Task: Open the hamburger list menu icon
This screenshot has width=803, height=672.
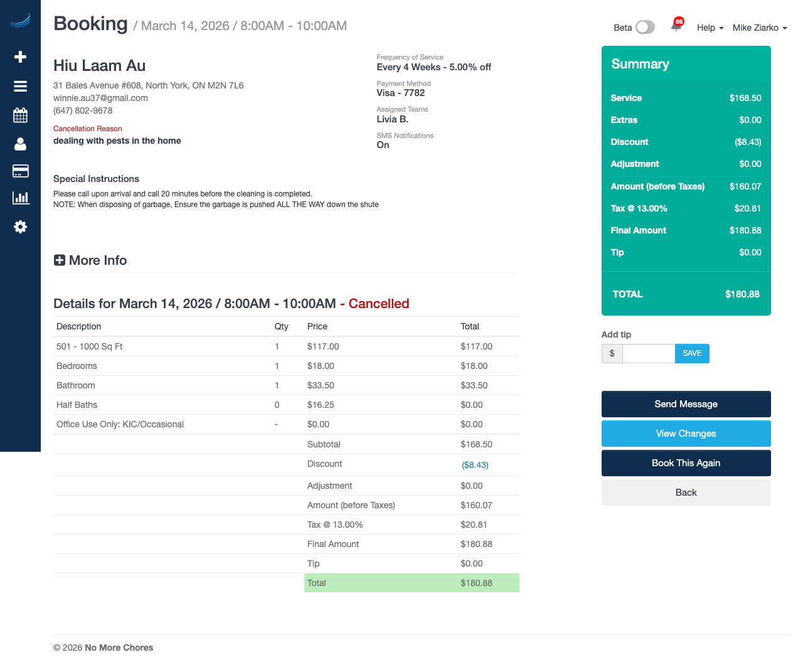Action: [x=20, y=87]
